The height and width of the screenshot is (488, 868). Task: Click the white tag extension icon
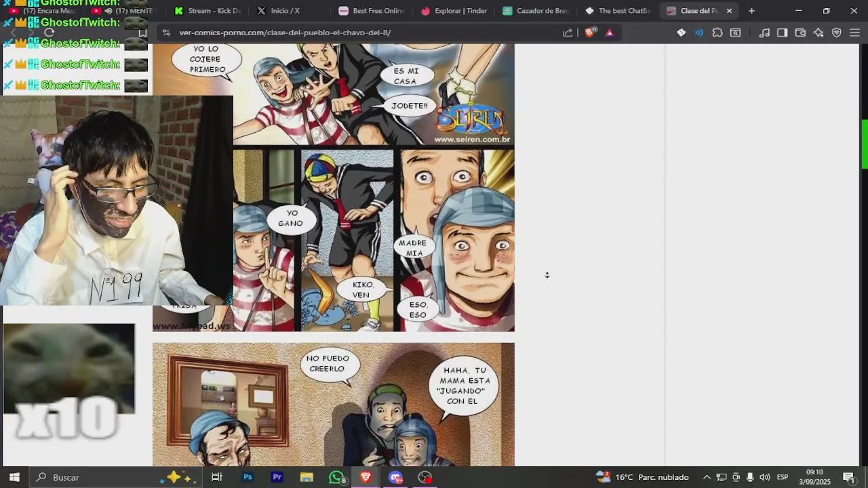tap(682, 33)
